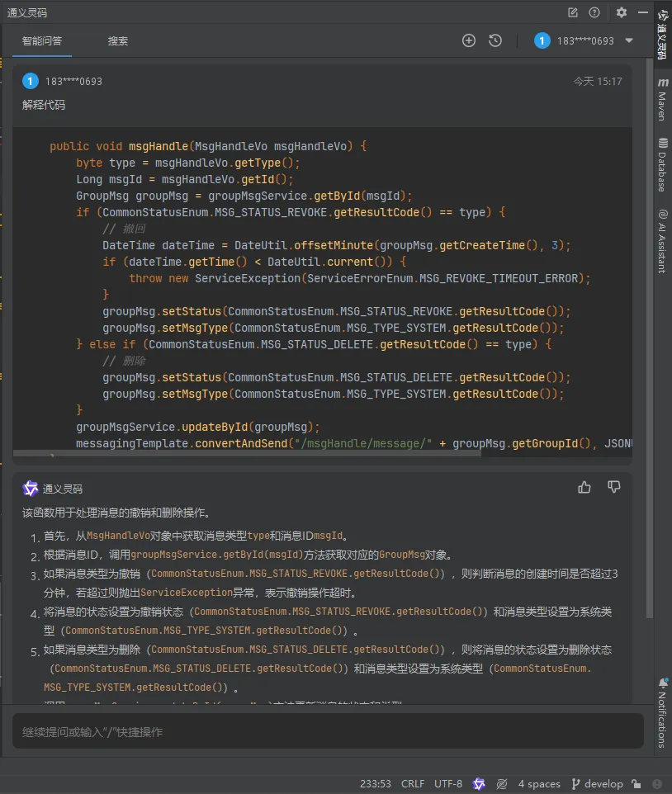This screenshot has height=794, width=672.
Task: Open the settings gear icon
Action: [622, 12]
